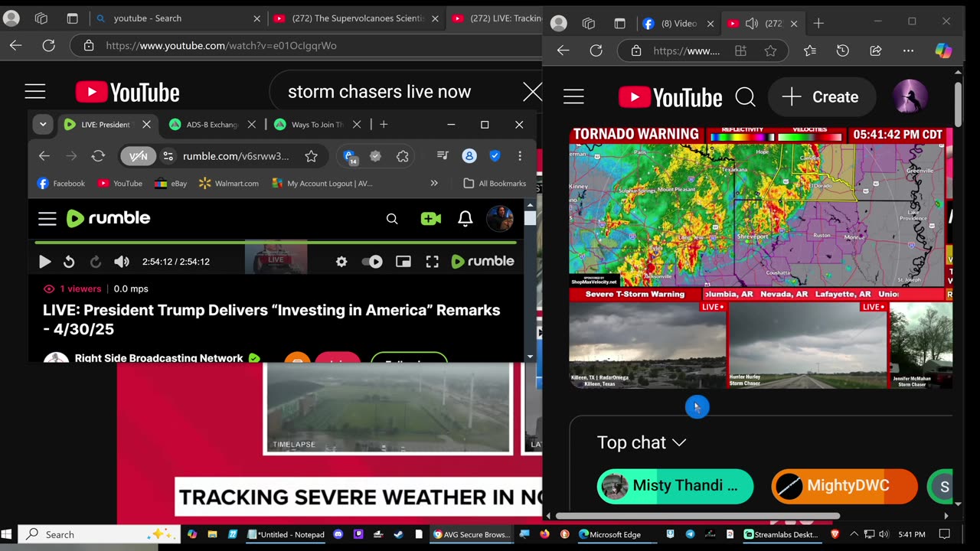Image resolution: width=980 pixels, height=551 pixels.
Task: Play the Rumble video
Action: pyautogui.click(x=44, y=262)
